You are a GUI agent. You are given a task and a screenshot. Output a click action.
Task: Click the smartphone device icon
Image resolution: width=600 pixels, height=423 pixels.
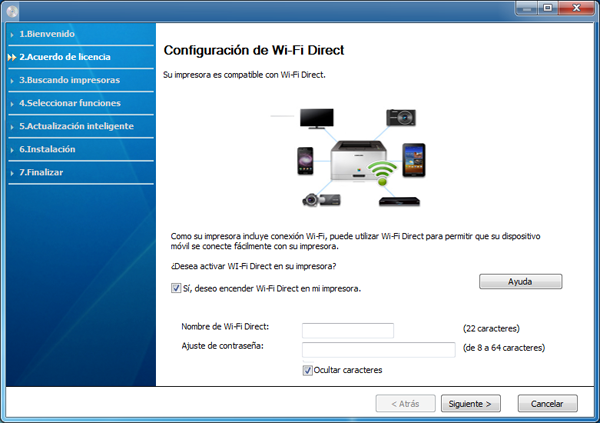[x=306, y=159]
